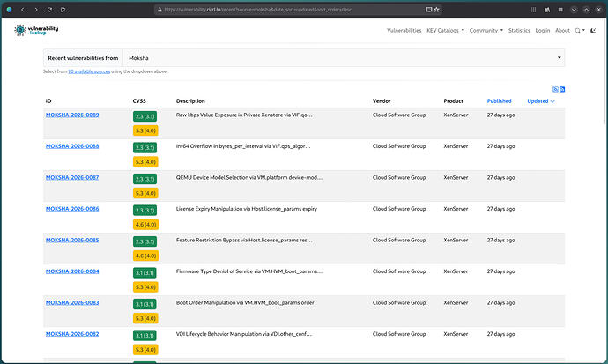The height and width of the screenshot is (364, 608).
Task: Open MOKSHA-2026-0084 details
Action: point(72,271)
